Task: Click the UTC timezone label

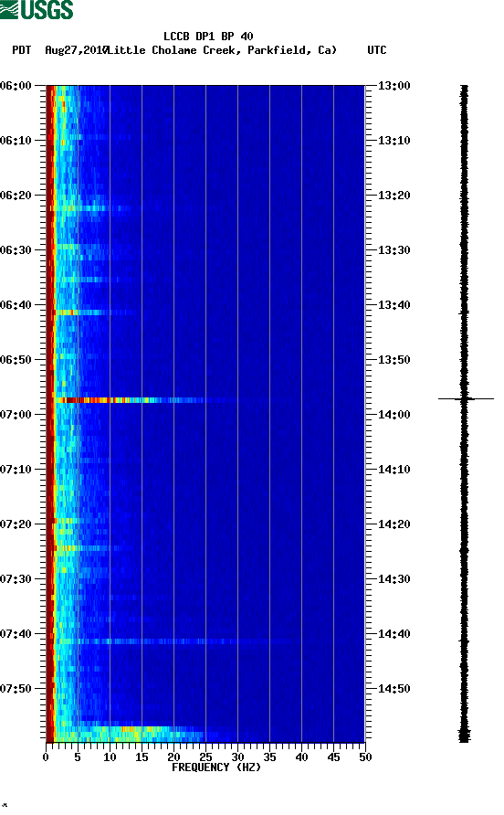Action: pos(377,50)
